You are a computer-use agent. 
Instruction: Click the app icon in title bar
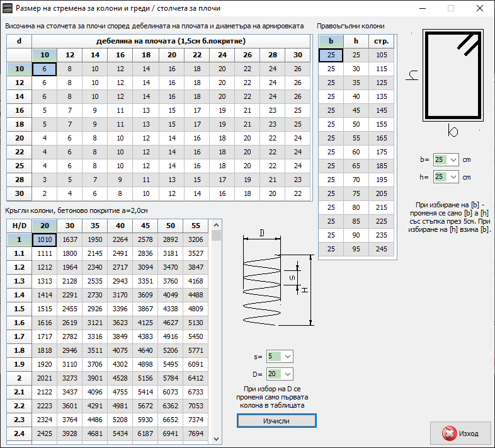click(x=8, y=9)
